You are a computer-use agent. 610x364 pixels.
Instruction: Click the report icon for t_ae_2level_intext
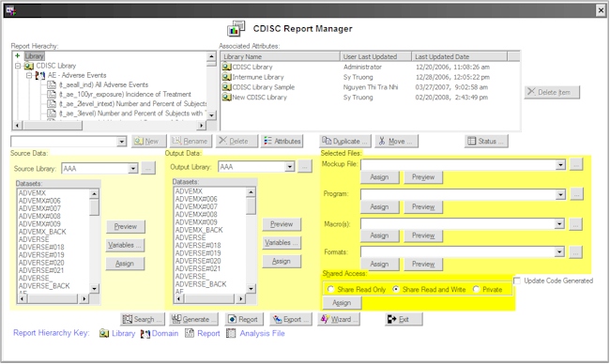pos(52,104)
